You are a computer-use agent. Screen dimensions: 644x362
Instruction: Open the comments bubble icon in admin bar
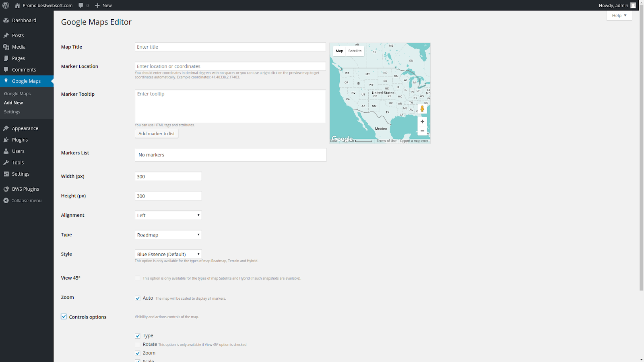[81, 5]
